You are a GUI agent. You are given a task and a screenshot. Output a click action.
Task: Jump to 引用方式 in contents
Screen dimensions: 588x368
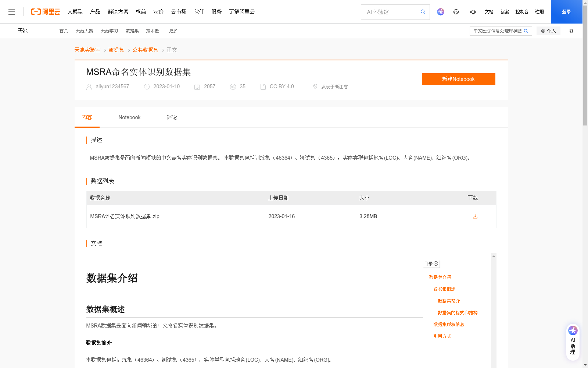point(442,336)
